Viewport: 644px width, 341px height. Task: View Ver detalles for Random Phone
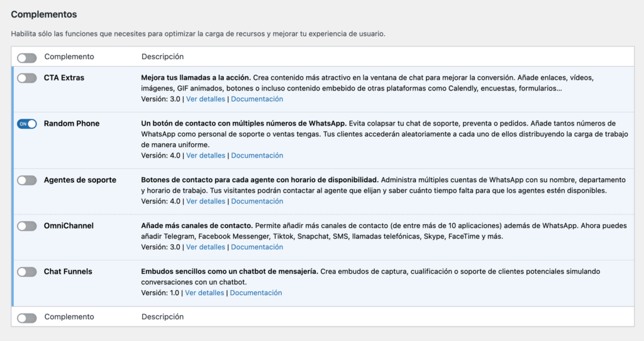[206, 156]
